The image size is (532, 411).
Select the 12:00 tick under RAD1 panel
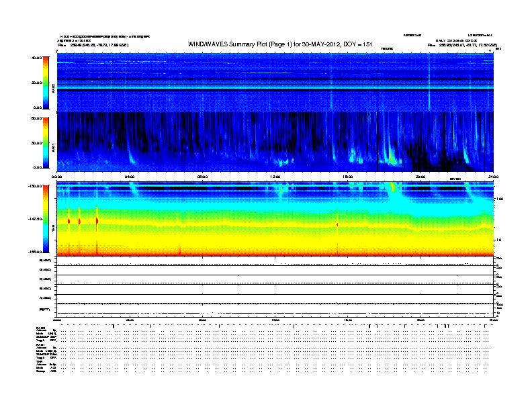tap(275, 177)
